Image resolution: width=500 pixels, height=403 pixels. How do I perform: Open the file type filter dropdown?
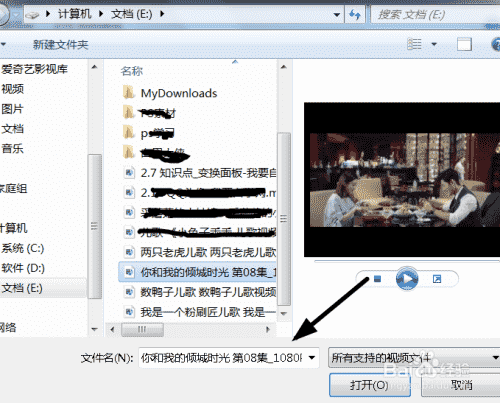tap(414, 358)
